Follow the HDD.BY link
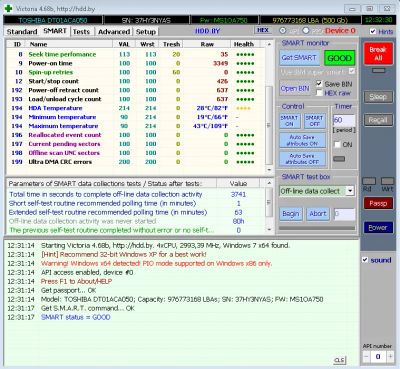The width and height of the screenshot is (400, 369). click(x=207, y=31)
